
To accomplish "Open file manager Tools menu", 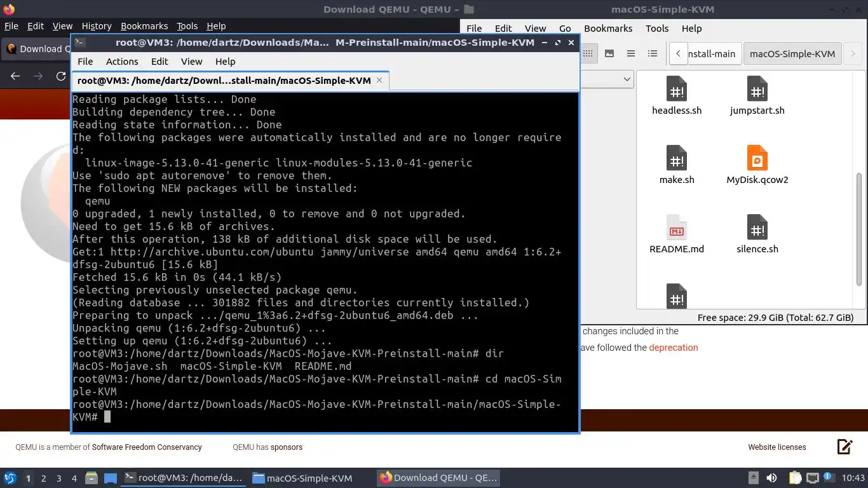I will (657, 29).
